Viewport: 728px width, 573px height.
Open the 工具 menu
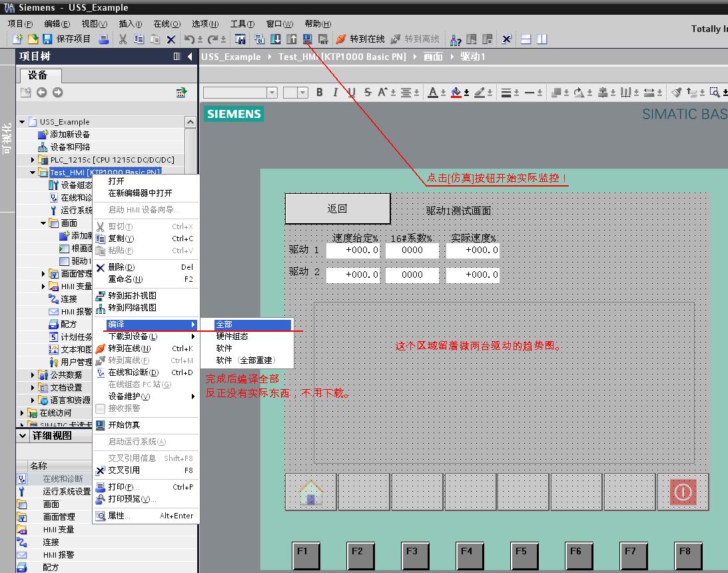click(242, 24)
